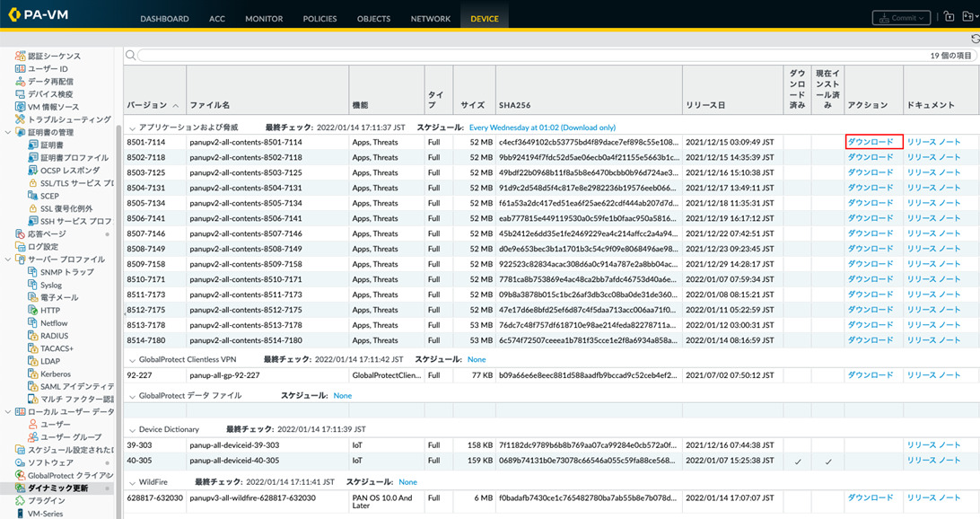Open the Commit dropdown

(x=901, y=18)
